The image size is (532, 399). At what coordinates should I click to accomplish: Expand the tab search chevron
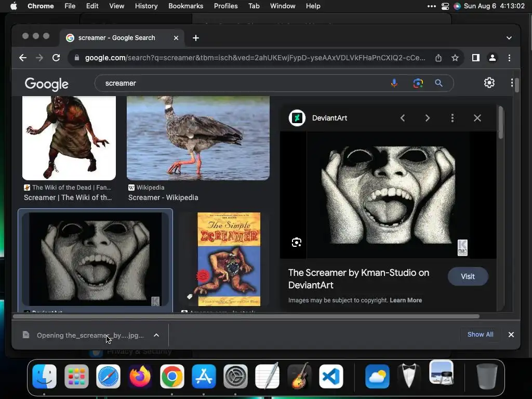tap(509, 38)
